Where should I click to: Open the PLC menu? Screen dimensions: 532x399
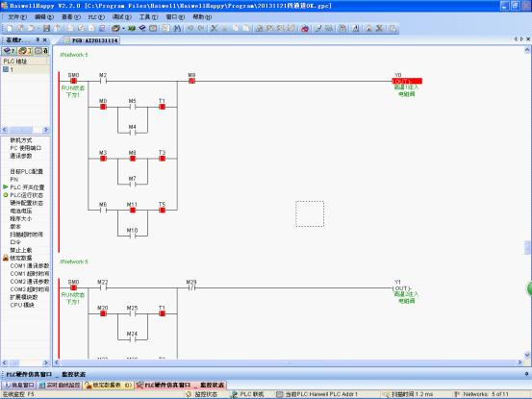[96, 16]
